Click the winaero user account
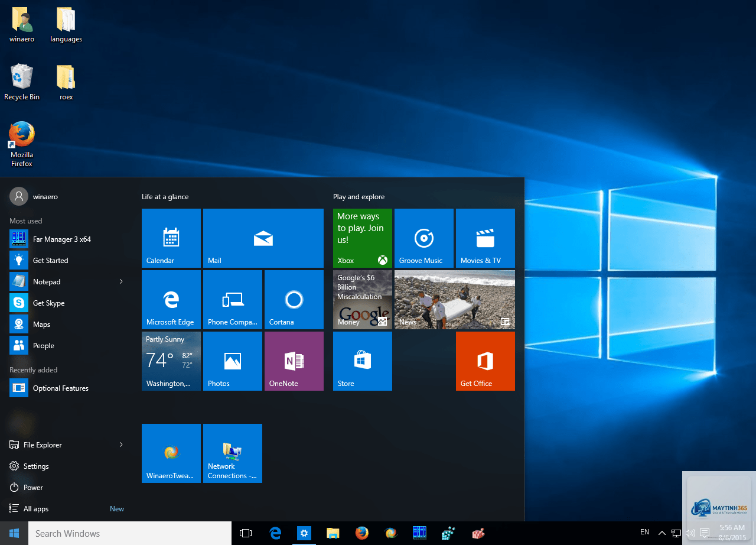 click(34, 196)
